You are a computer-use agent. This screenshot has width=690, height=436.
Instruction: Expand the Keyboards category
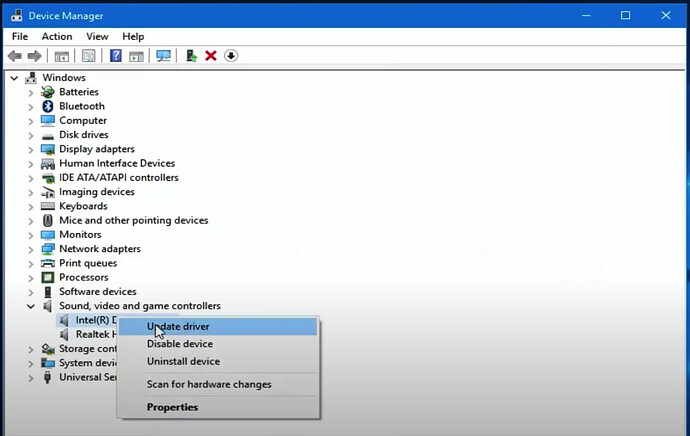[x=30, y=207]
